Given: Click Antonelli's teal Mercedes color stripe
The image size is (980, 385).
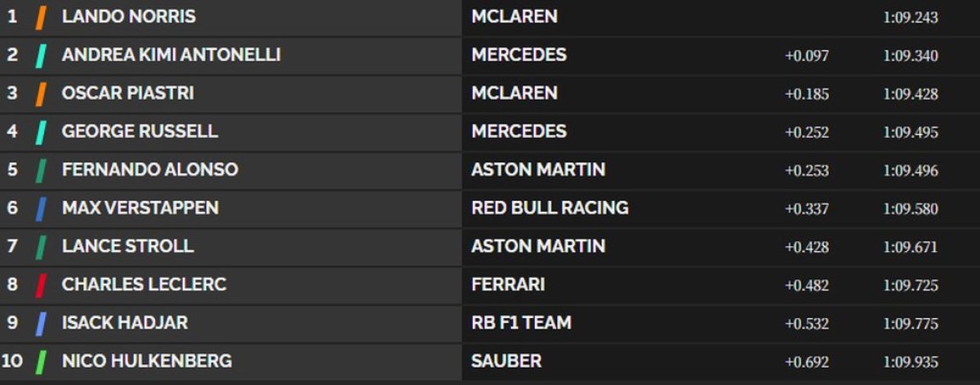Looking at the screenshot, I should click(41, 56).
